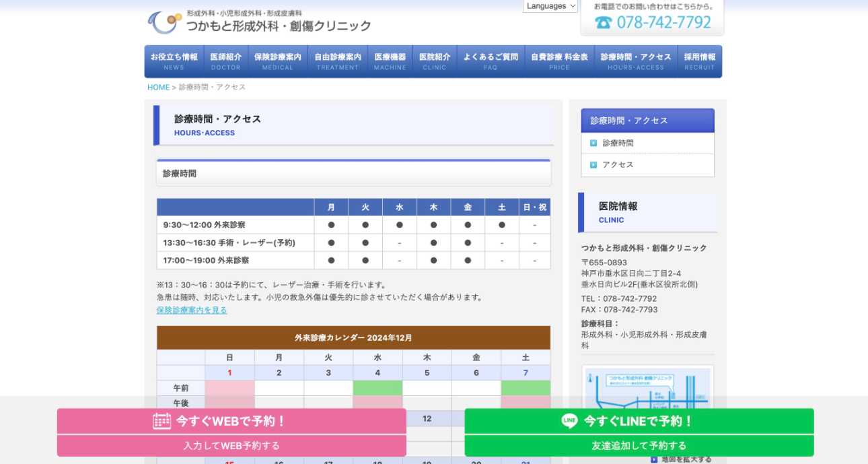
Task: Click the calendar icon on pink WEB booking banner
Action: pos(162,421)
